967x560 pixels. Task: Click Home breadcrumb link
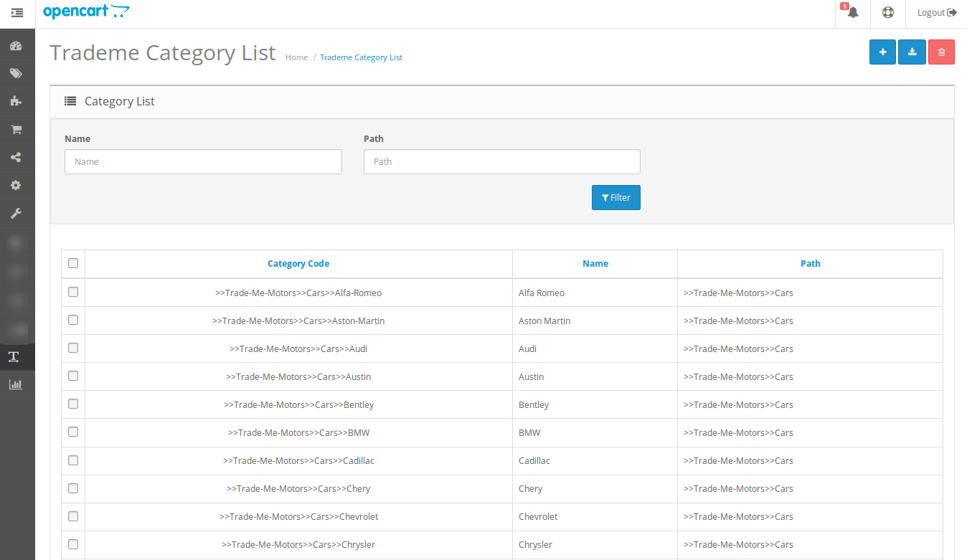coord(296,57)
